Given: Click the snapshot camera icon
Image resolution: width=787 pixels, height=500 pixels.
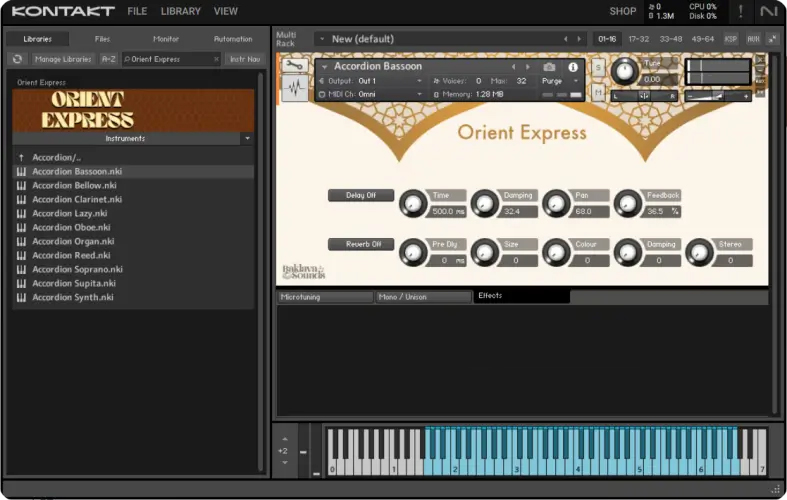Looking at the screenshot, I should (x=549, y=67).
